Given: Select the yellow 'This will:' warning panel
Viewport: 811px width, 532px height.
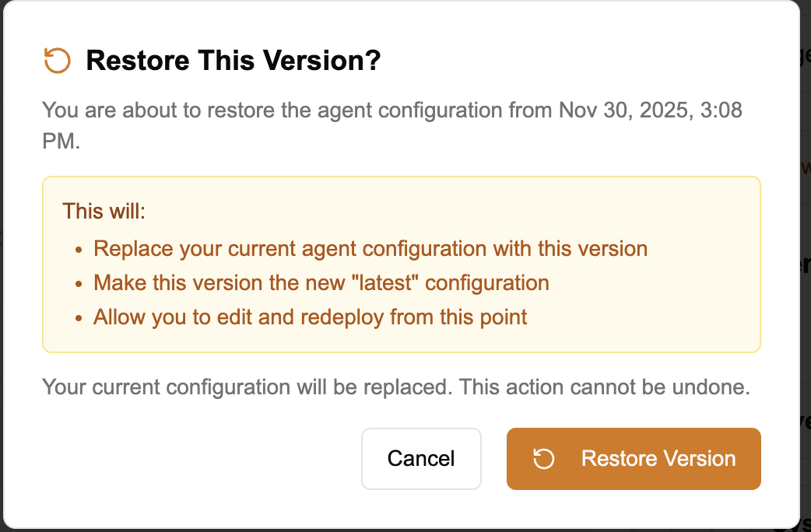Looking at the screenshot, I should 401,264.
